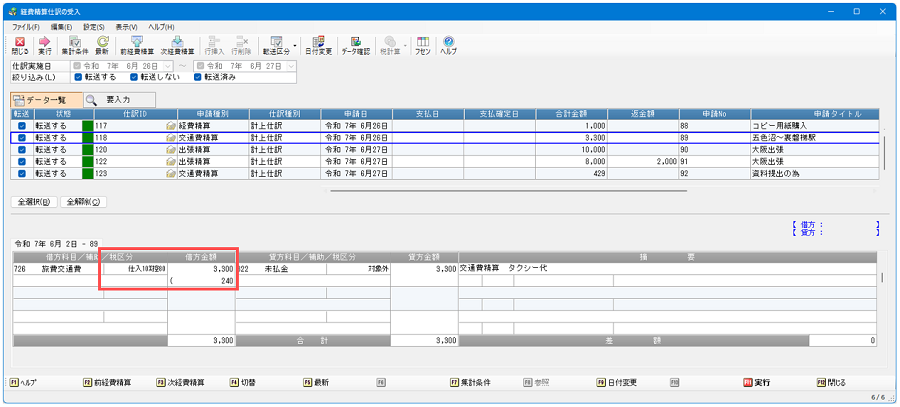Click F12 閉じる function key button
Screen dimensions: 900x407
tap(831, 382)
